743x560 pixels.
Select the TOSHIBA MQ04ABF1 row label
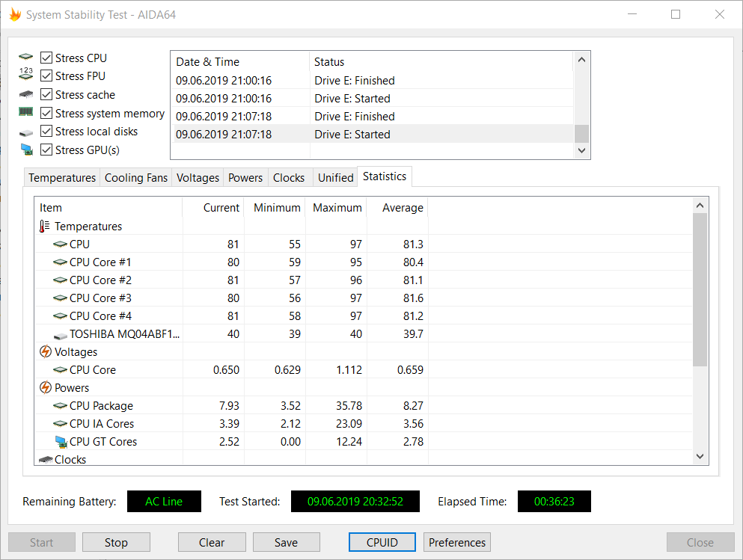125,333
